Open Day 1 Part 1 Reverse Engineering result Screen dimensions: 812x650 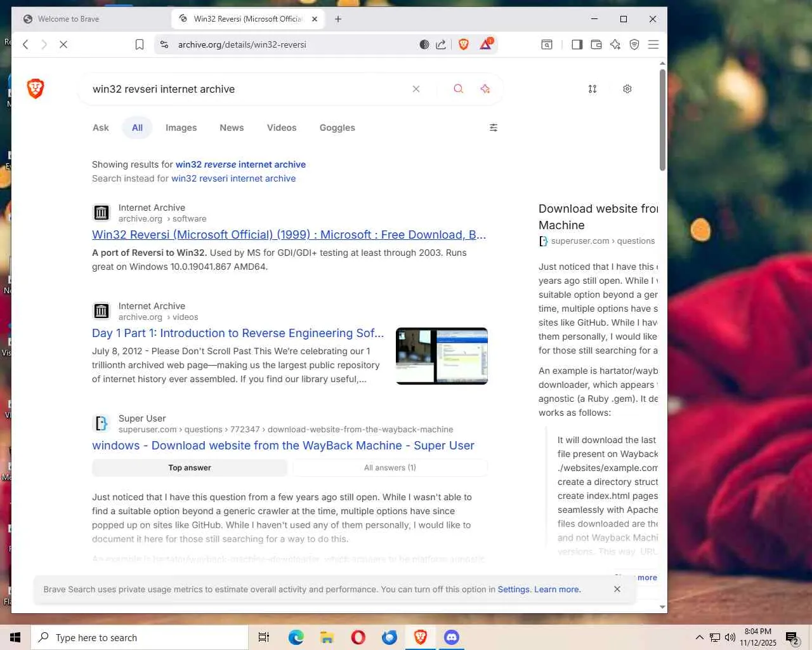coord(238,333)
